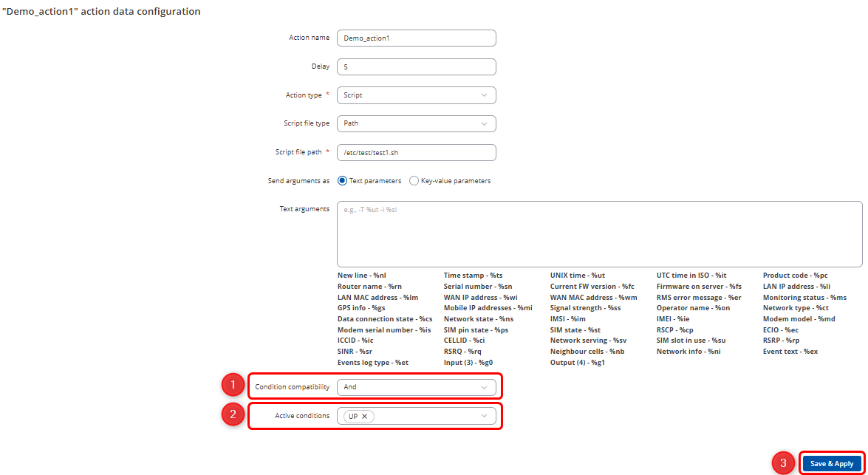Remove the UP tag from Active conditions

click(x=364, y=417)
